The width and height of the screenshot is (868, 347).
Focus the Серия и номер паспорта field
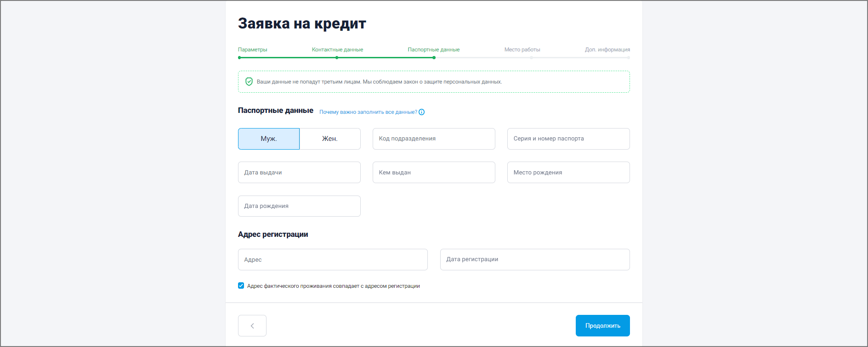(x=568, y=139)
